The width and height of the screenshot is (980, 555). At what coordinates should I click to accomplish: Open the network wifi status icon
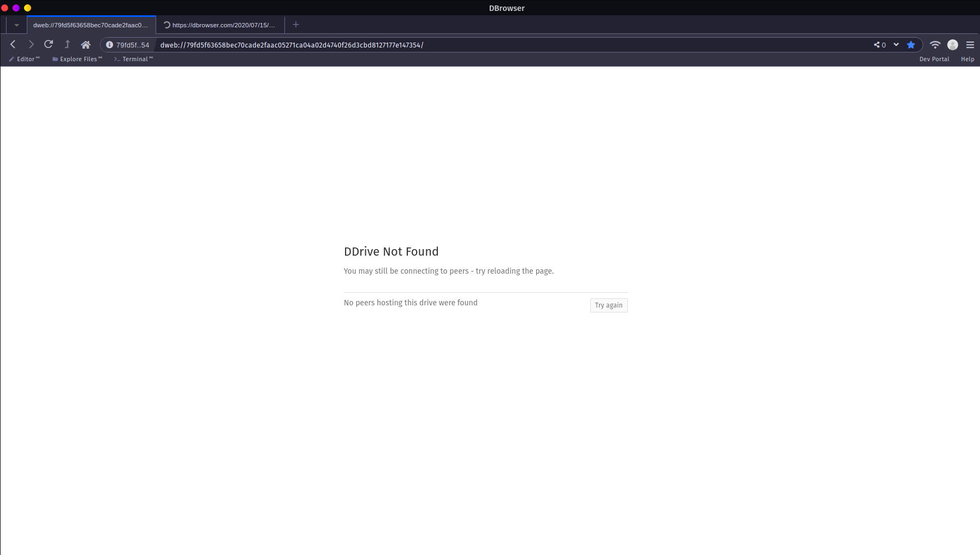pos(935,45)
